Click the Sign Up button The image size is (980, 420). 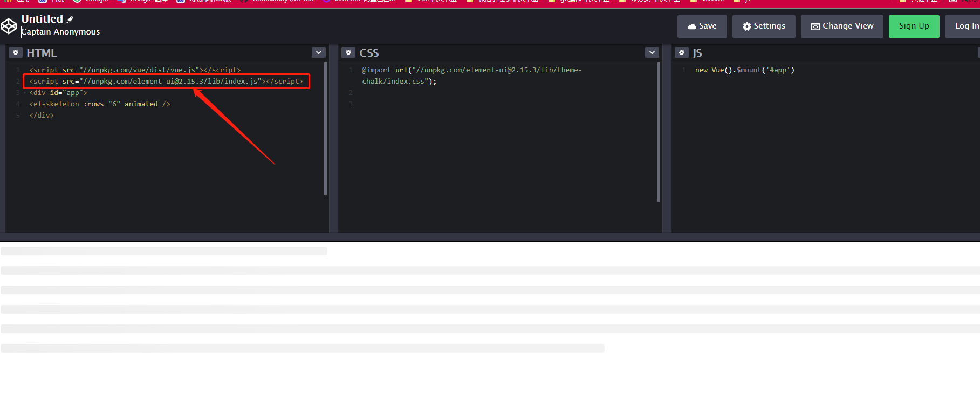(x=914, y=26)
